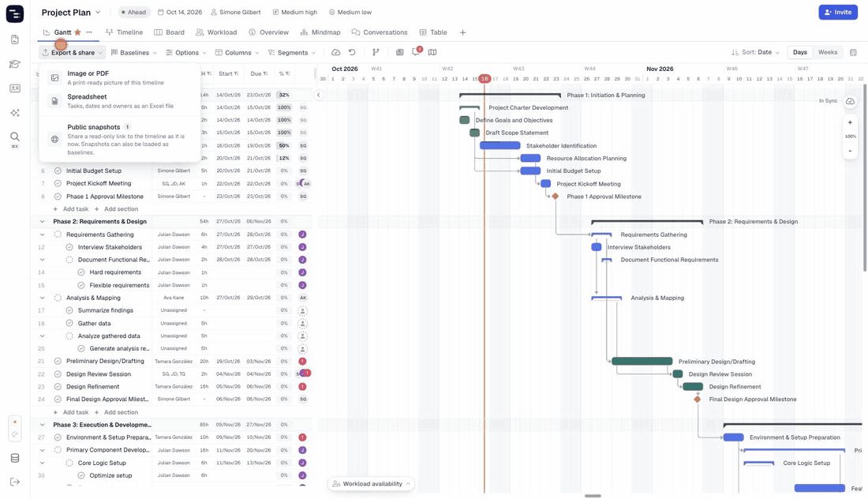
Task: Click the In Sync cloud icon
Action: [x=851, y=101]
